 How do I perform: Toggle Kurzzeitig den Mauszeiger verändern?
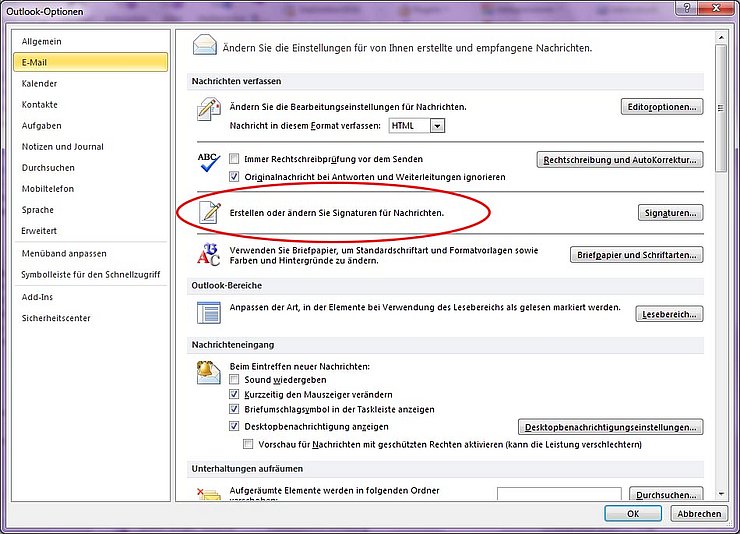click(234, 394)
